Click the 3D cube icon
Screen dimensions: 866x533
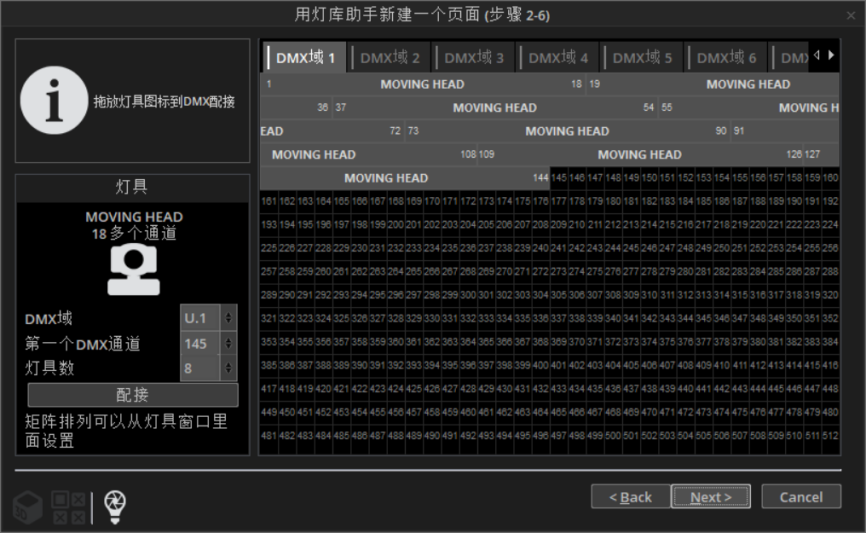point(28,507)
